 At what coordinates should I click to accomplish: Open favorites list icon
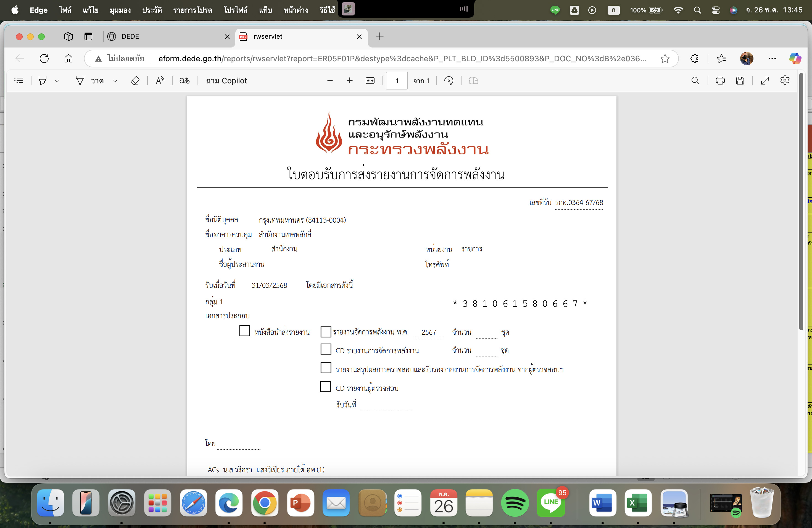point(721,58)
